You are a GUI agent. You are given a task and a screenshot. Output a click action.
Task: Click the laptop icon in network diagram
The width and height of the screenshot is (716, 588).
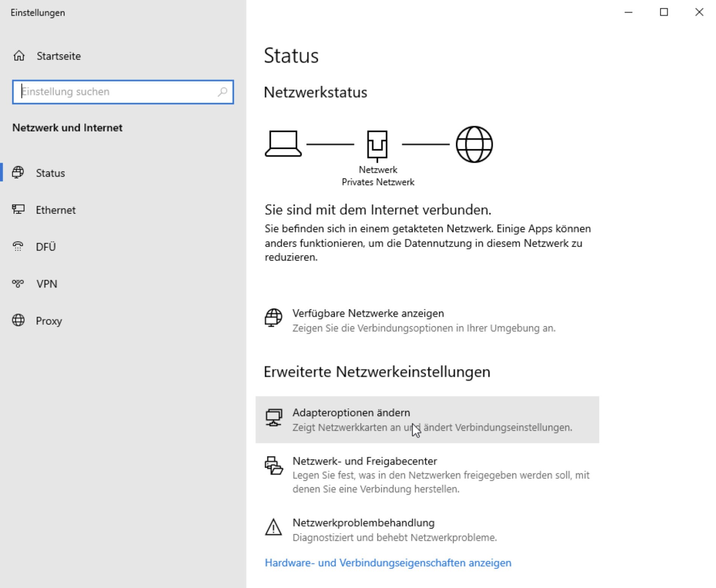283,144
